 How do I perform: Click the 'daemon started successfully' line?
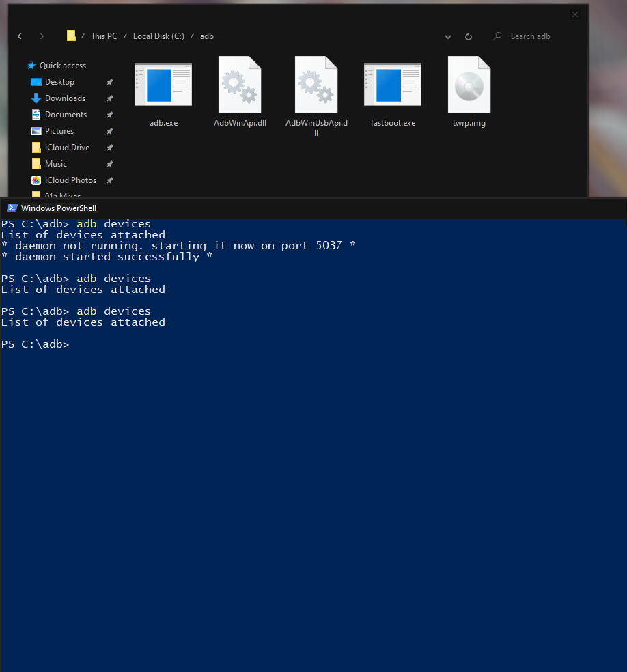107,257
